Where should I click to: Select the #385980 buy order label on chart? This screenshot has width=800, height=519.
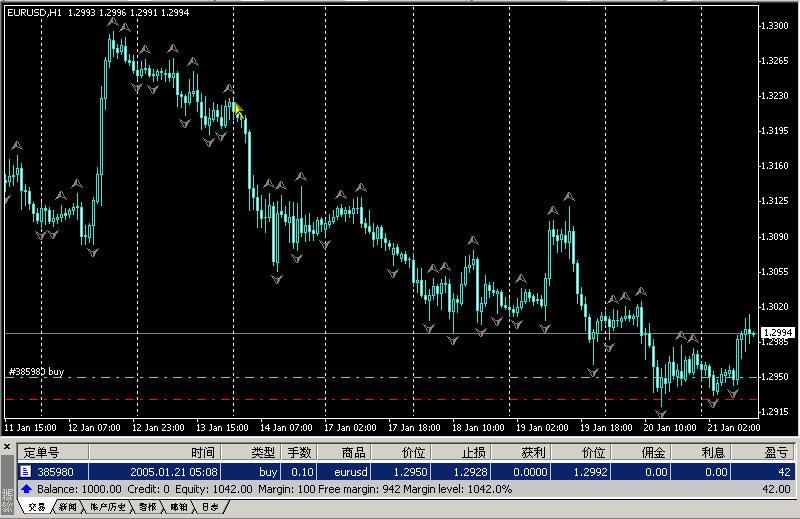click(x=36, y=371)
